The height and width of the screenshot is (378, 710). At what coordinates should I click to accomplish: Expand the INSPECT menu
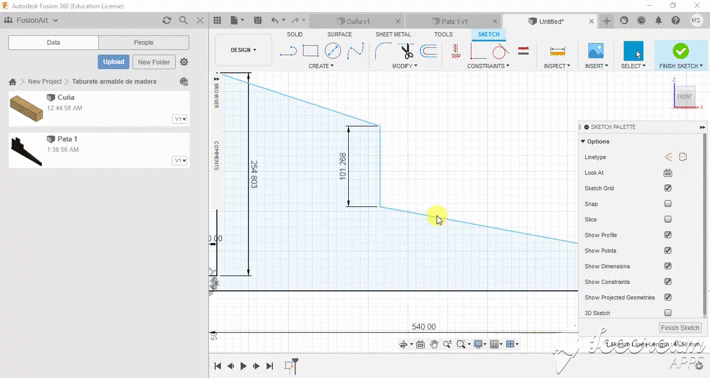click(x=557, y=66)
